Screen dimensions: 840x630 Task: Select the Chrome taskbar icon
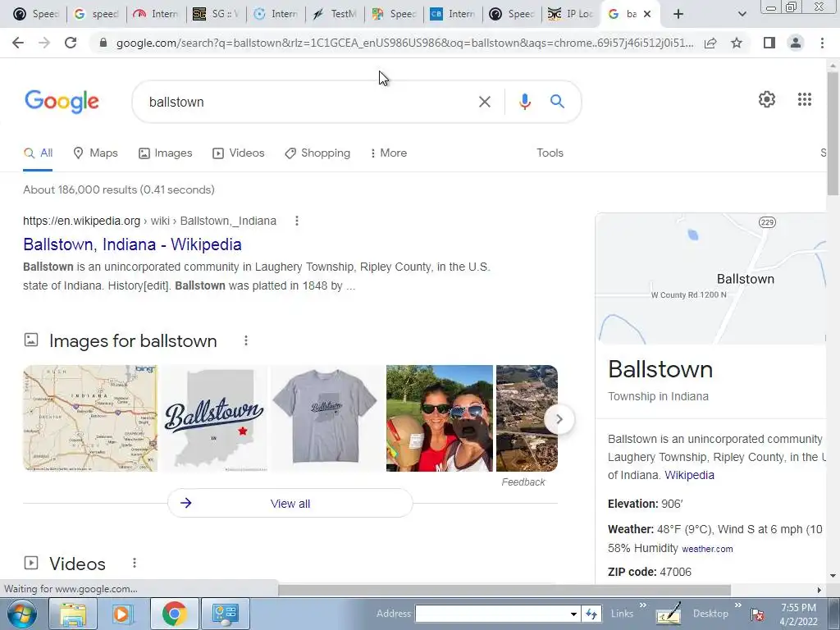(174, 614)
